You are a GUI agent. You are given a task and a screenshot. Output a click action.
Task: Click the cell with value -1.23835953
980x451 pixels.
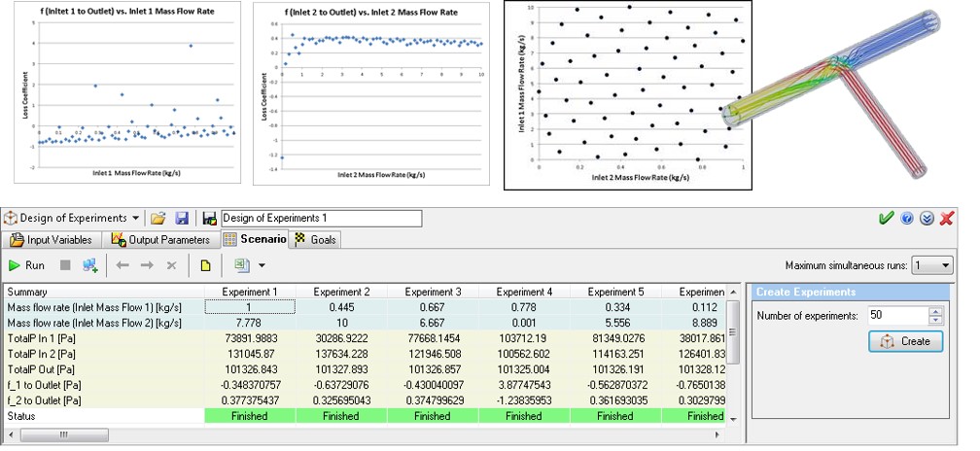click(x=524, y=400)
